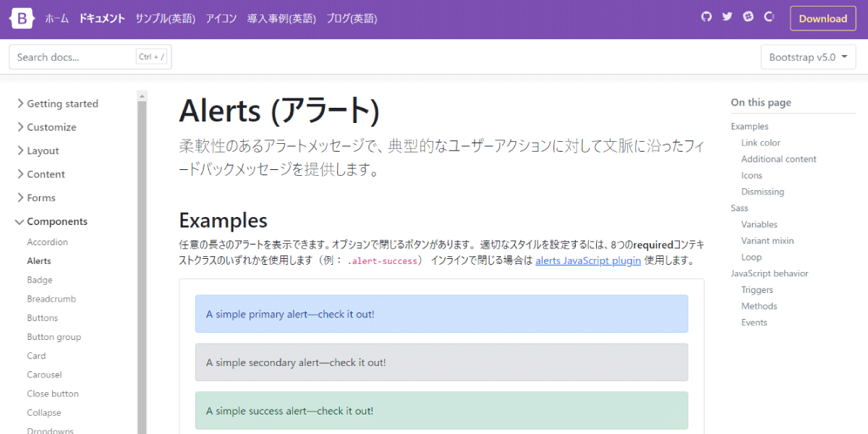Open Button group in sidebar
The image size is (868, 434).
tap(54, 337)
